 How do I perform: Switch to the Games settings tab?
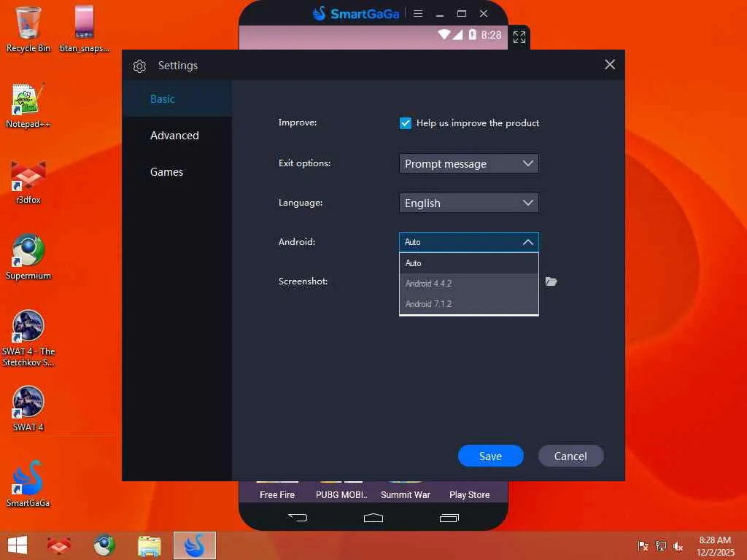click(177, 172)
